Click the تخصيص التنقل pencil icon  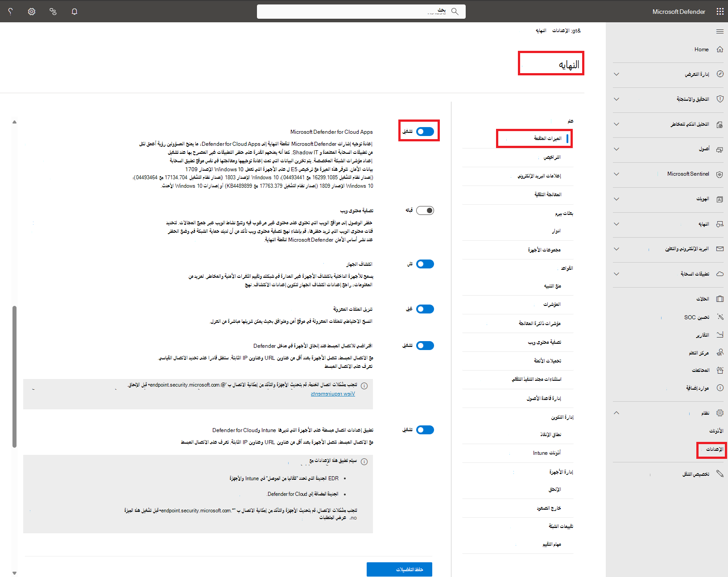pos(720,474)
